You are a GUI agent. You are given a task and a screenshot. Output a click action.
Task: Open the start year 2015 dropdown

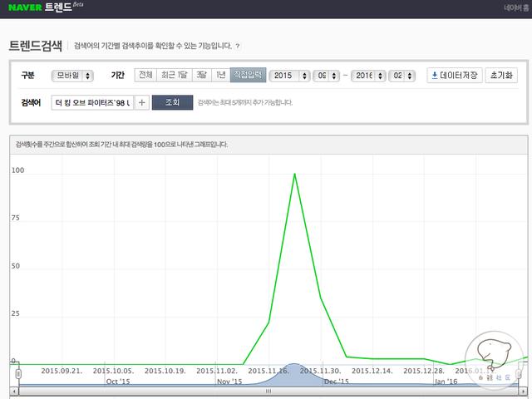pyautogui.click(x=290, y=75)
